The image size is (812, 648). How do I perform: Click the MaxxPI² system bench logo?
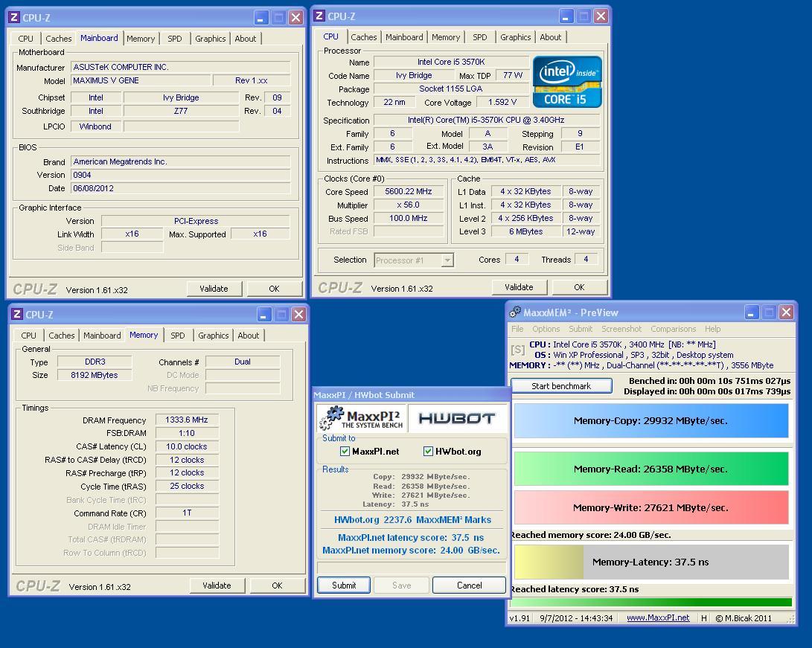(x=361, y=417)
